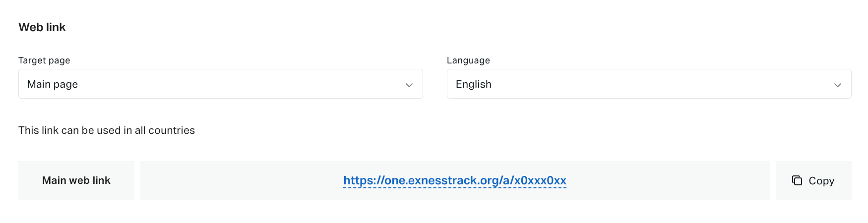The image size is (868, 223).
Task: Expand the Language chevron arrow
Action: (838, 85)
